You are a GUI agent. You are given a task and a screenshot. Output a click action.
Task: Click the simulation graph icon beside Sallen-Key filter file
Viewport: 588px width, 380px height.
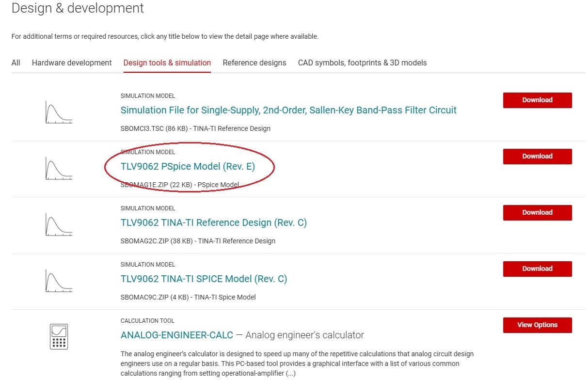click(59, 112)
